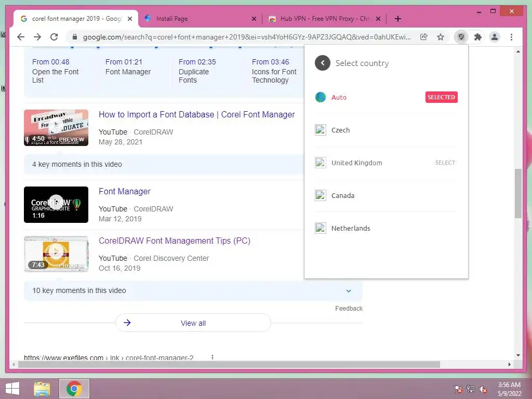Expand 4 key moments in this video

pyautogui.click(x=164, y=164)
